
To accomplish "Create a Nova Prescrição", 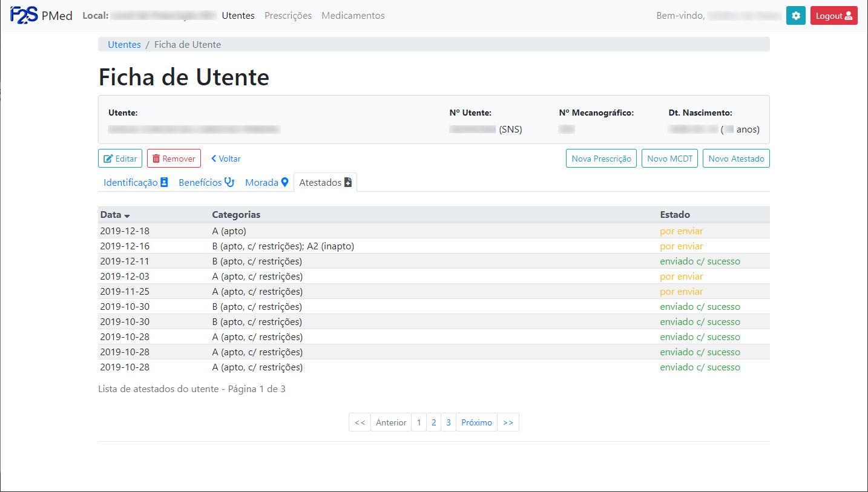I will (x=601, y=159).
